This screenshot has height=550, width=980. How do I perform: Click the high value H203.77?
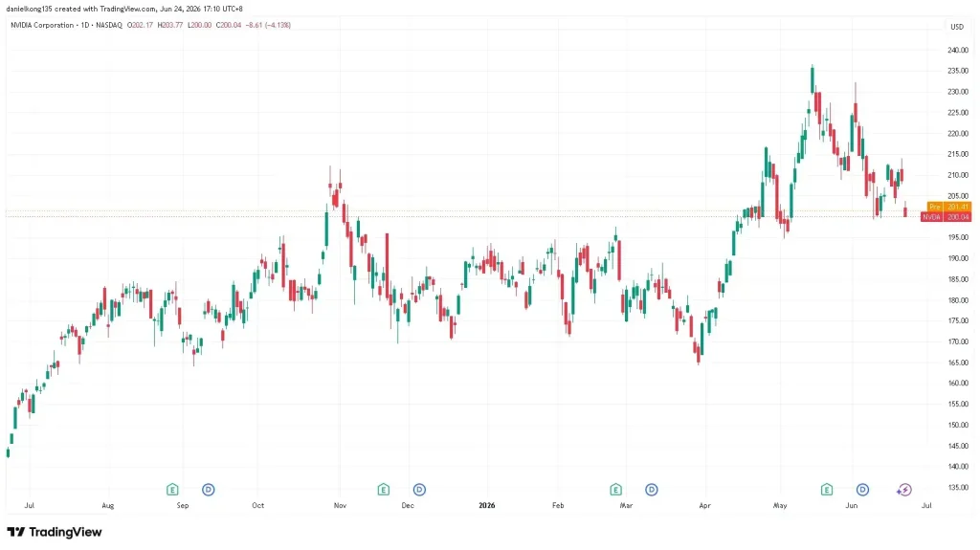(170, 25)
